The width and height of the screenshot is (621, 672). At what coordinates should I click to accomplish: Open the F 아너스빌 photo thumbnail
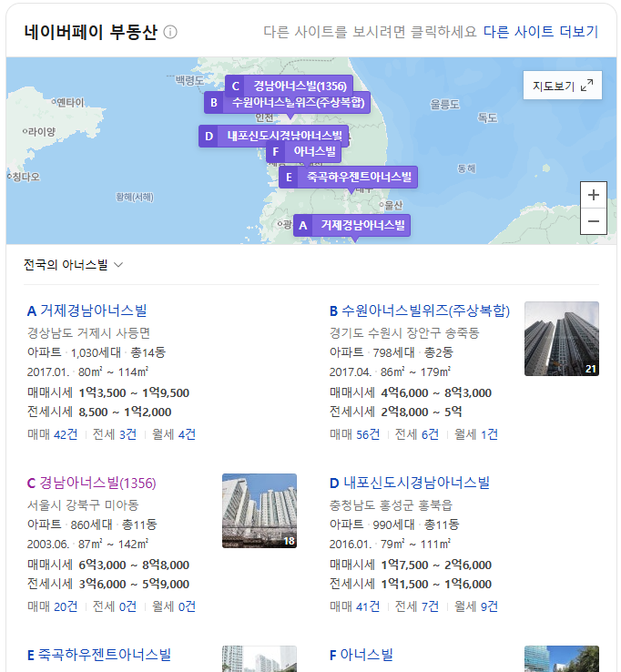pos(562,658)
